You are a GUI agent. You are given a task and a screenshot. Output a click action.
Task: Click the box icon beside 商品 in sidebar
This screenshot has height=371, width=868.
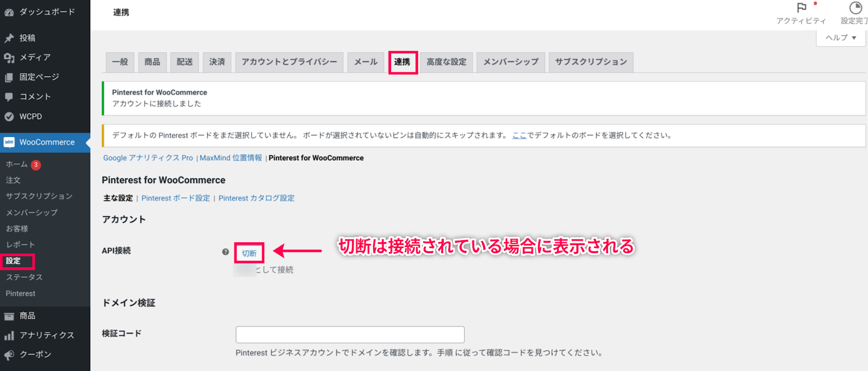(x=9, y=316)
